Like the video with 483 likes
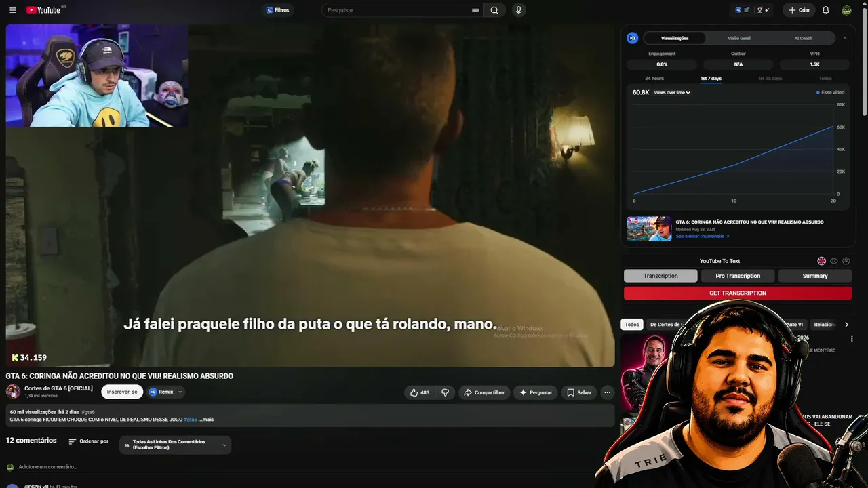 tap(420, 392)
